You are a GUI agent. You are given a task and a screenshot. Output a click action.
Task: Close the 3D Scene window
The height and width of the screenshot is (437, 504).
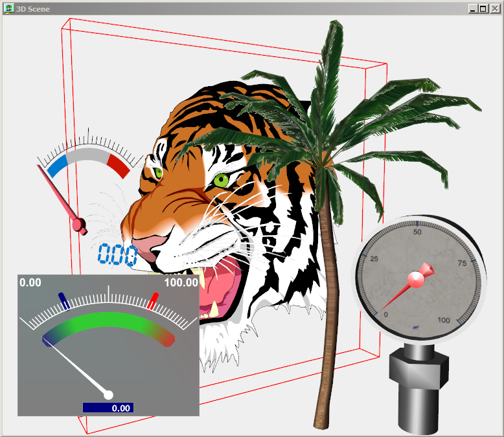pos(494,9)
